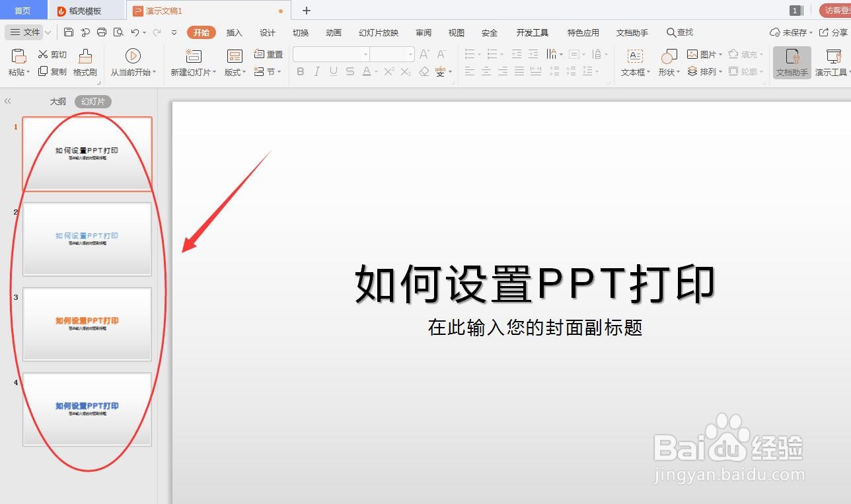This screenshot has height=504, width=851.
Task: Toggle bold formatting on text
Action: point(301,71)
